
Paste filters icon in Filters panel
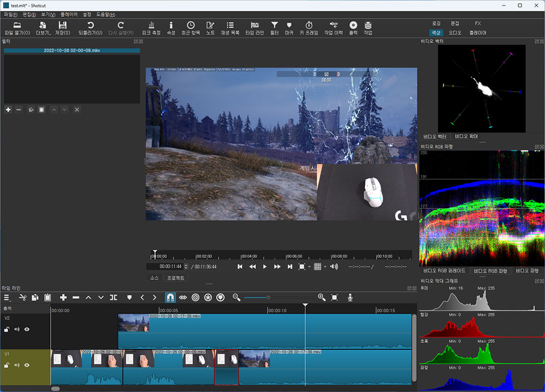[41, 110]
